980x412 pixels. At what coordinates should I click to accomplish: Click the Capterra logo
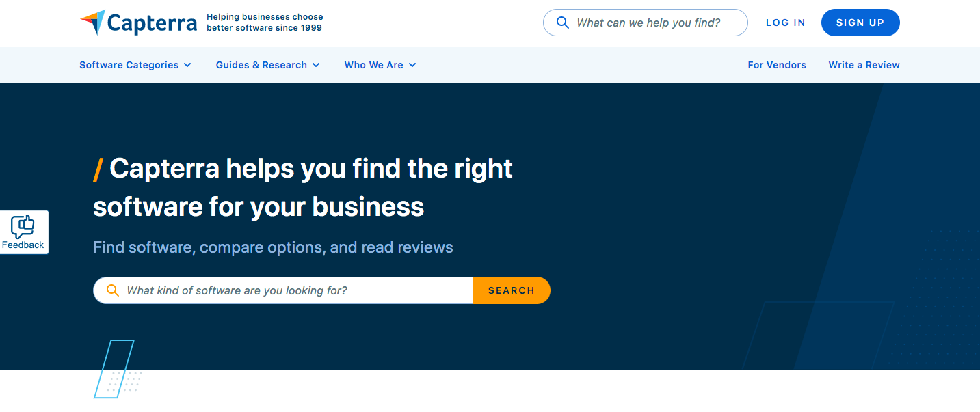[x=137, y=23]
